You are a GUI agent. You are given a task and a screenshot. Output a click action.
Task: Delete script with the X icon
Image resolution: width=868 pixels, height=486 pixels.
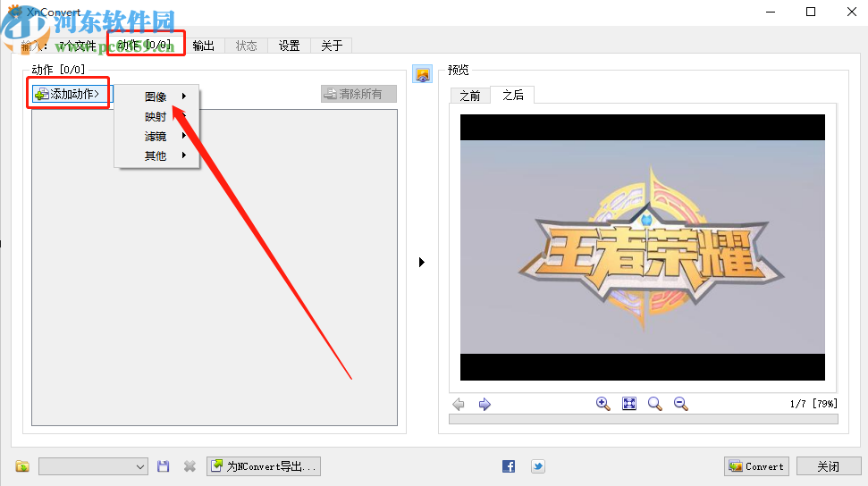[x=190, y=466]
